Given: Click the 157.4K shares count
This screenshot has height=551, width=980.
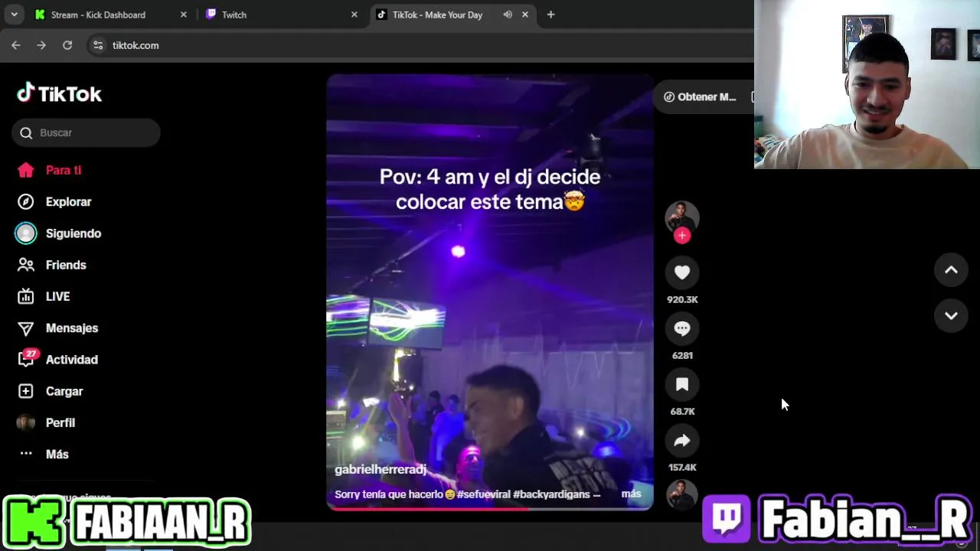Looking at the screenshot, I should [682, 468].
